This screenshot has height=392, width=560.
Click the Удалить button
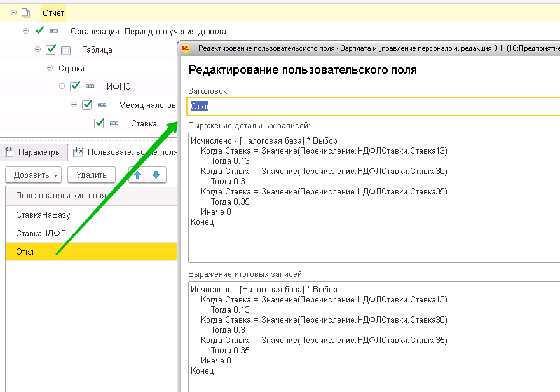click(x=92, y=175)
